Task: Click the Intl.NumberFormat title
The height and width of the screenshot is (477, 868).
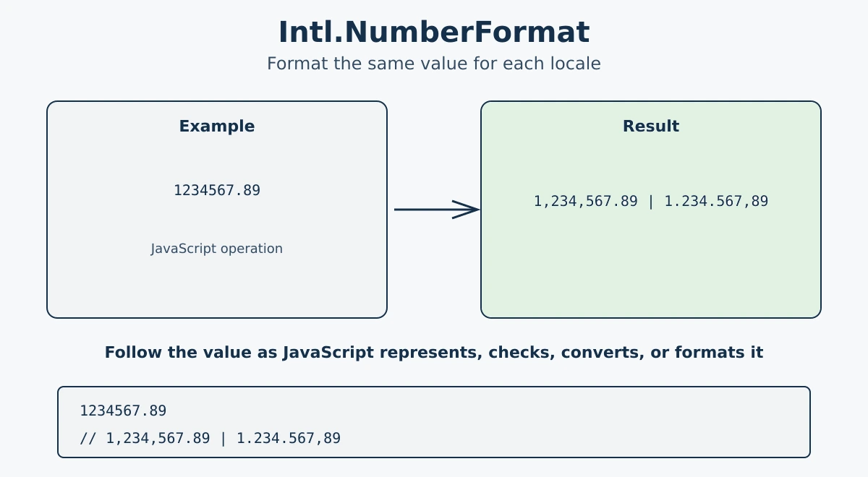Action: [x=434, y=33]
